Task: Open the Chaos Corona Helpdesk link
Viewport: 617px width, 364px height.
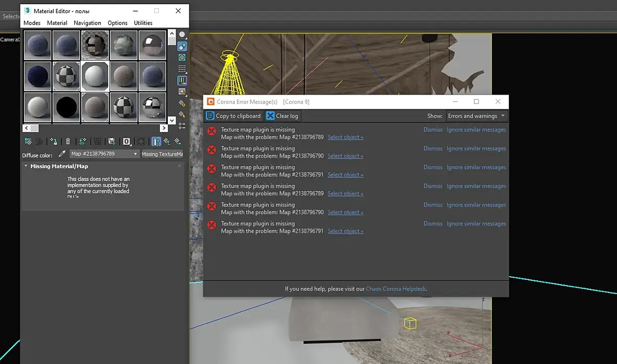Action: [395, 289]
